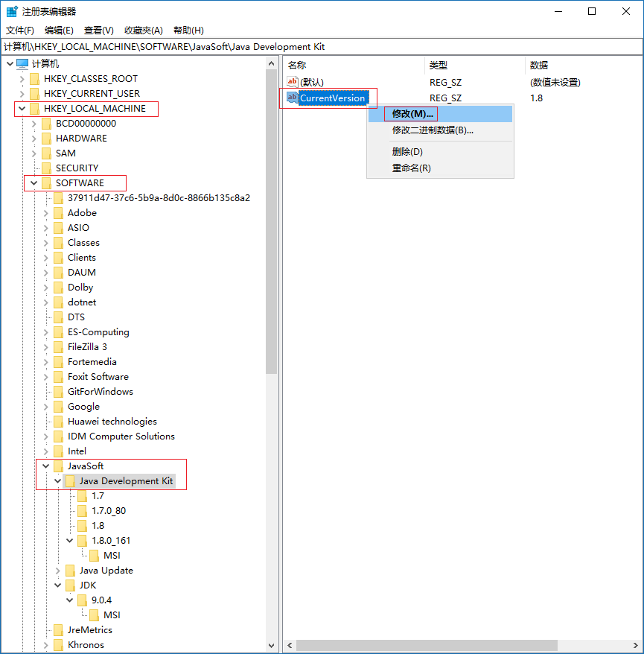Expand HKEY_CLASSES_ROOT key

point(22,79)
